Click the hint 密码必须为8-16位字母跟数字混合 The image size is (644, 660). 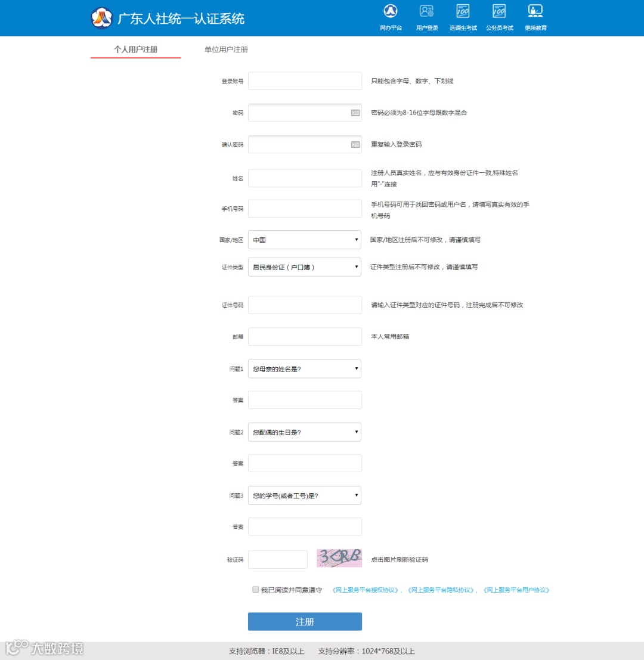coord(419,113)
